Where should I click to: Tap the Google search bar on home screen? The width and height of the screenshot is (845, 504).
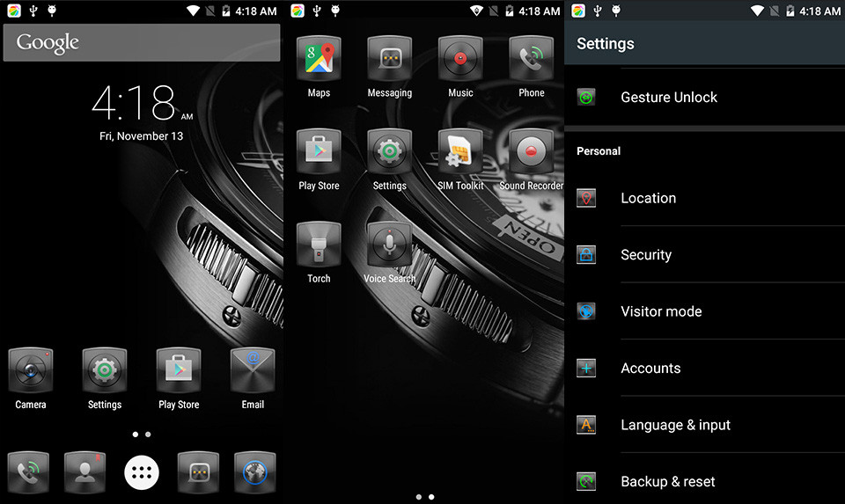click(x=142, y=42)
